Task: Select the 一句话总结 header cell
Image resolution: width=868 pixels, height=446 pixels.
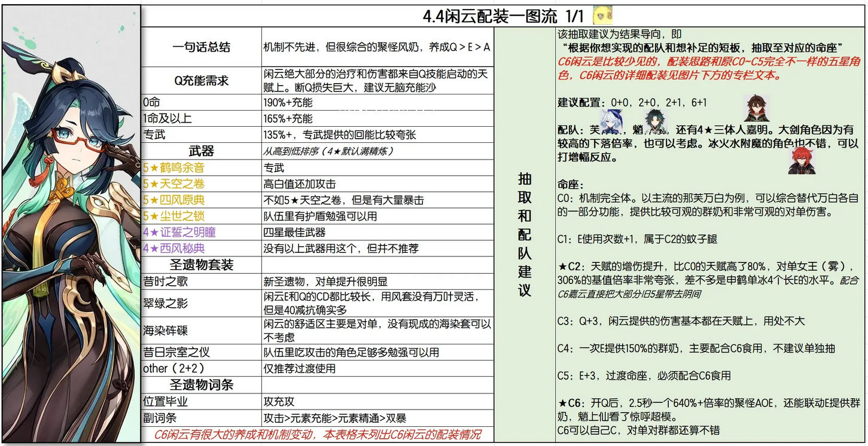Action: (x=201, y=47)
